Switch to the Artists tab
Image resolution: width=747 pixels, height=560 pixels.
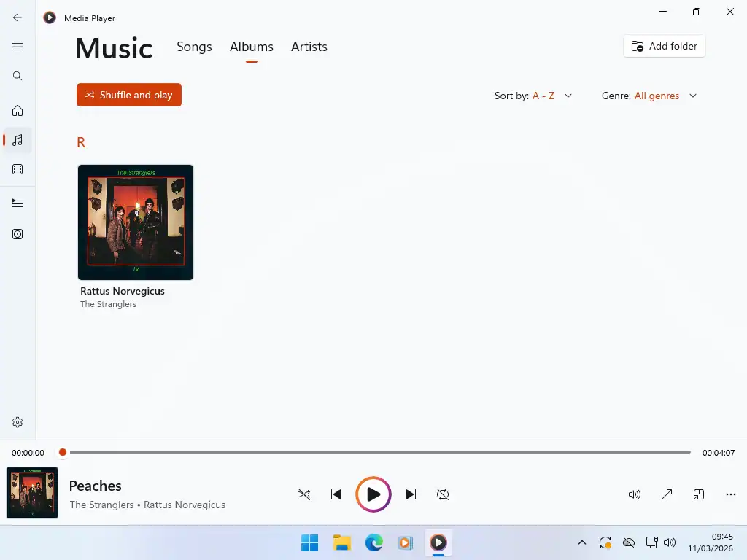pyautogui.click(x=309, y=47)
